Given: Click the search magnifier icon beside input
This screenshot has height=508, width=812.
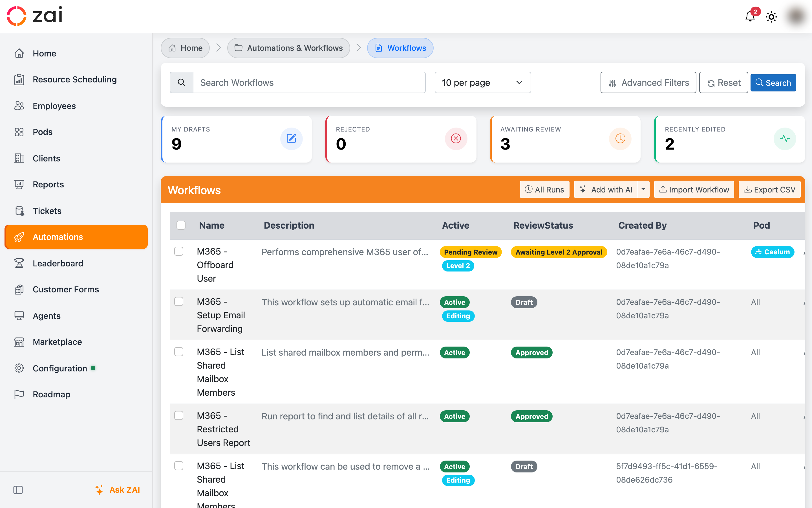Looking at the screenshot, I should pyautogui.click(x=182, y=82).
